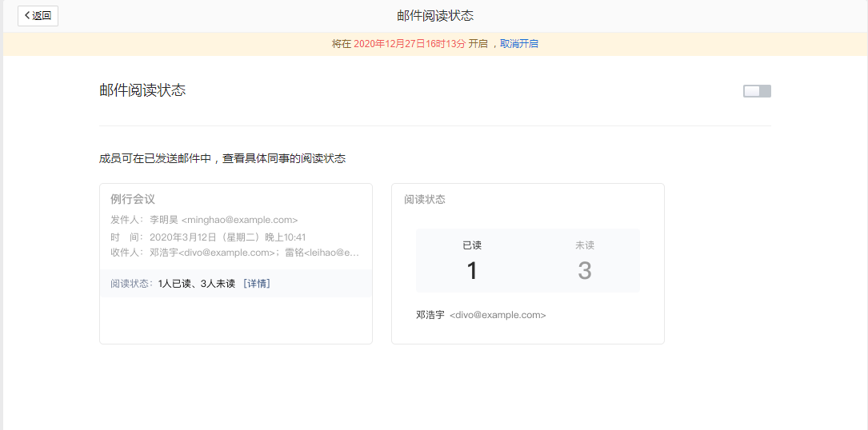Screen dimensions: 868x430
Task: Click the scheduled date 2020年12月27日16时13分
Action: [409, 44]
